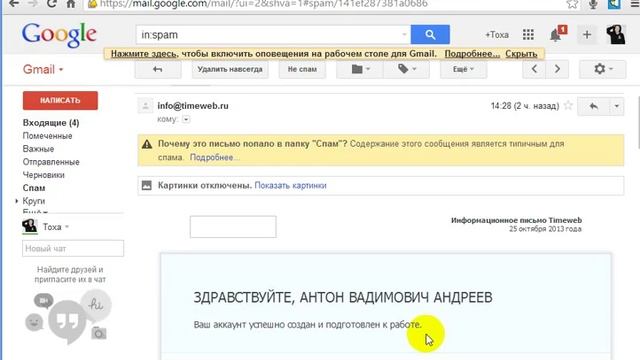Reload the page in the browser
Viewport: 640px width, 360px height.
[x=51, y=3]
